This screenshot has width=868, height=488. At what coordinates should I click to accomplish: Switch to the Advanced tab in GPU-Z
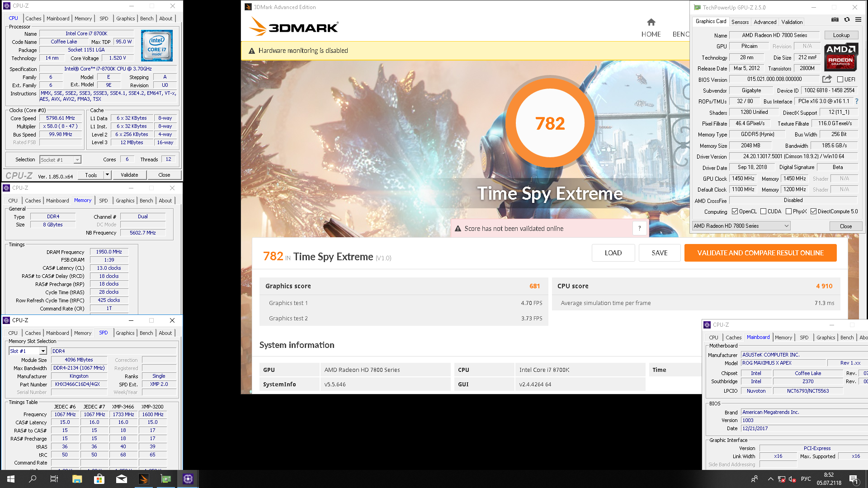[x=765, y=22]
